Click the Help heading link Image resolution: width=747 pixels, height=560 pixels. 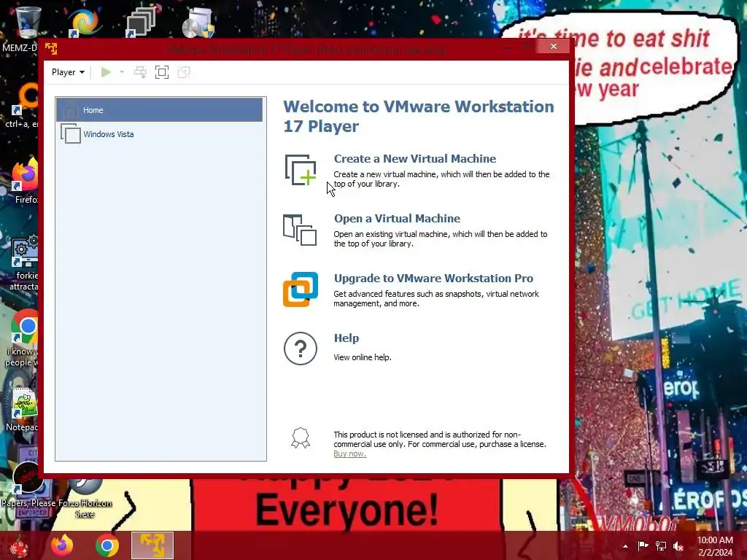click(347, 338)
